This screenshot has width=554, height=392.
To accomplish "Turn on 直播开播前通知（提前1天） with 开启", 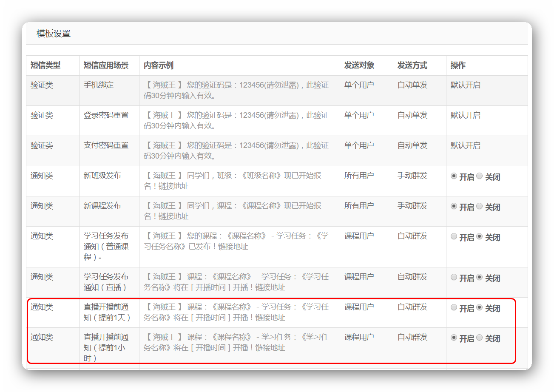I will pyautogui.click(x=454, y=307).
